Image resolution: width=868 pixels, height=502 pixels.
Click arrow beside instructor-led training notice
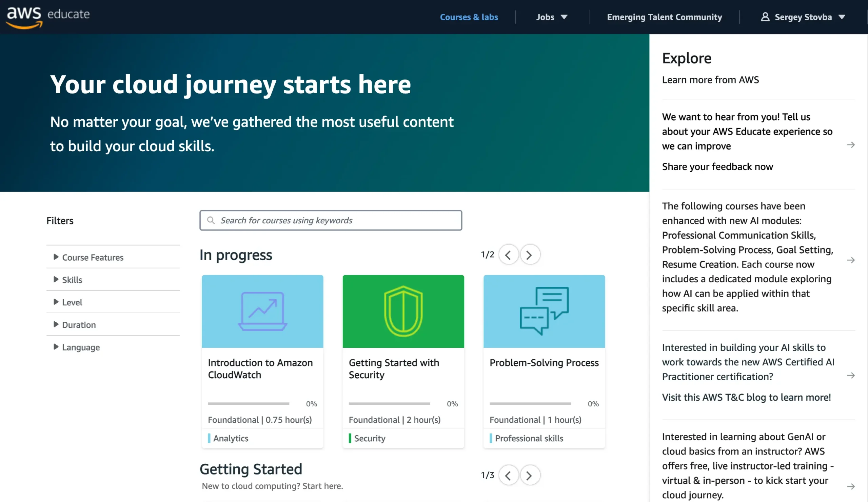[x=851, y=487]
